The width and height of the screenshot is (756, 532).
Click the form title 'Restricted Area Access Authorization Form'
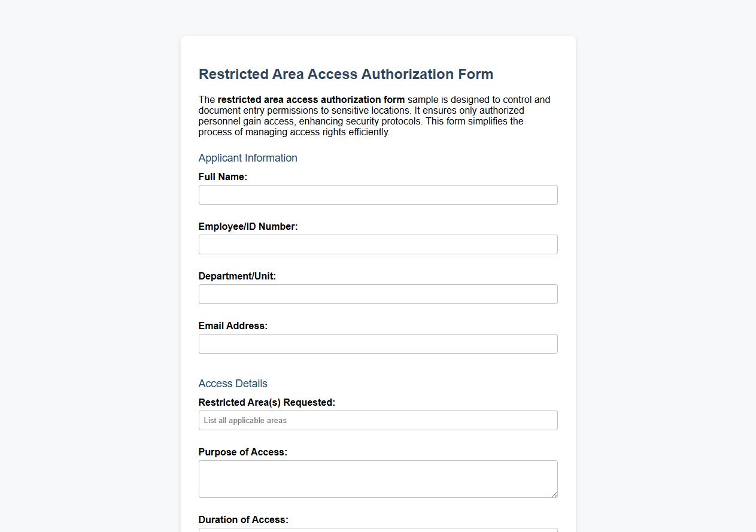[x=345, y=74]
